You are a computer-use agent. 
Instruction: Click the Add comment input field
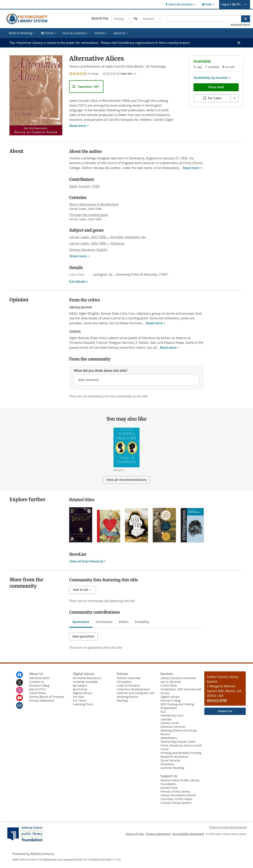136,380
